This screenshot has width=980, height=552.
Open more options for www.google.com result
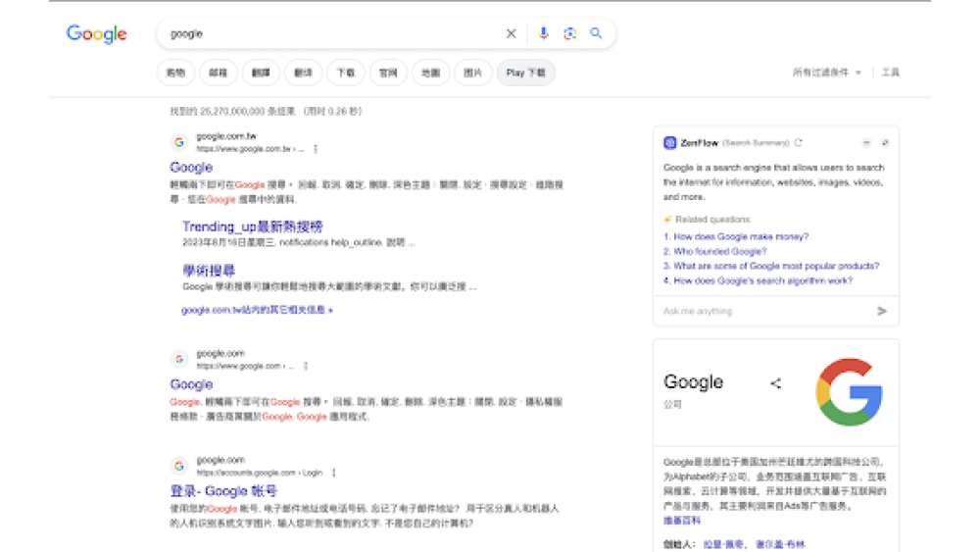306,366
